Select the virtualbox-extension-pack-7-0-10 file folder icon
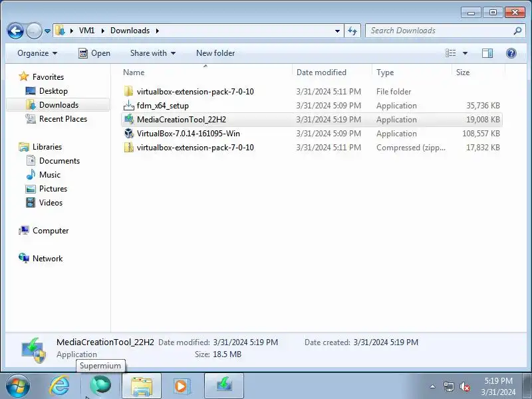Screen dimensions: 532x399 pos(128,91)
